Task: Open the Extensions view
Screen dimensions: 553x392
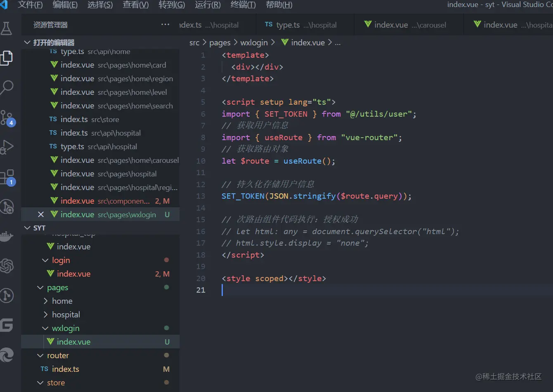Action: click(7, 177)
